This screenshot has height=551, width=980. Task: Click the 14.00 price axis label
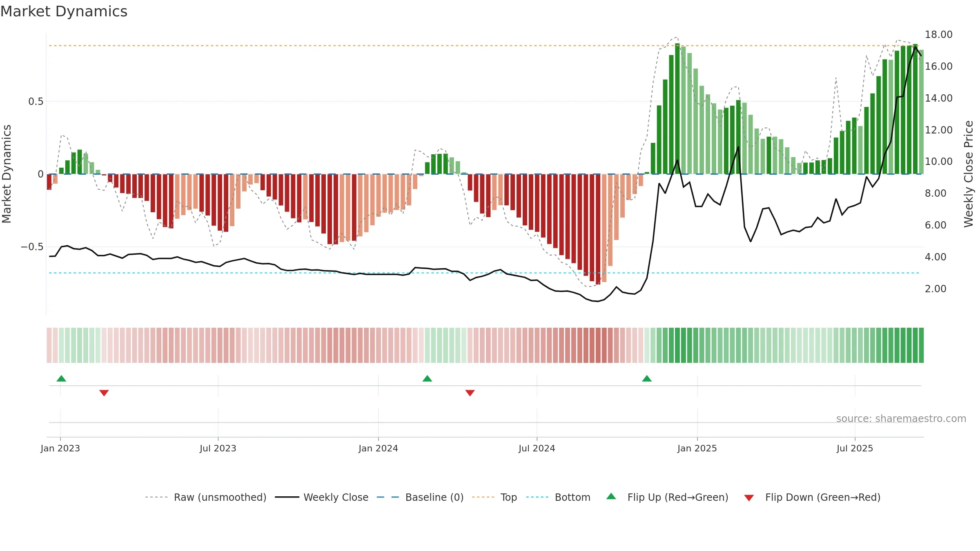[x=939, y=98]
